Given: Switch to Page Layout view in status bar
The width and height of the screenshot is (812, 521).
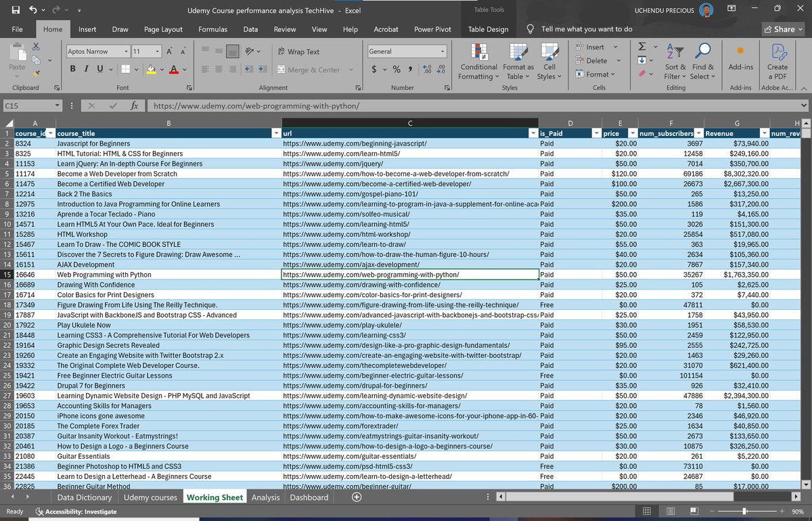Looking at the screenshot, I should click(x=669, y=511).
